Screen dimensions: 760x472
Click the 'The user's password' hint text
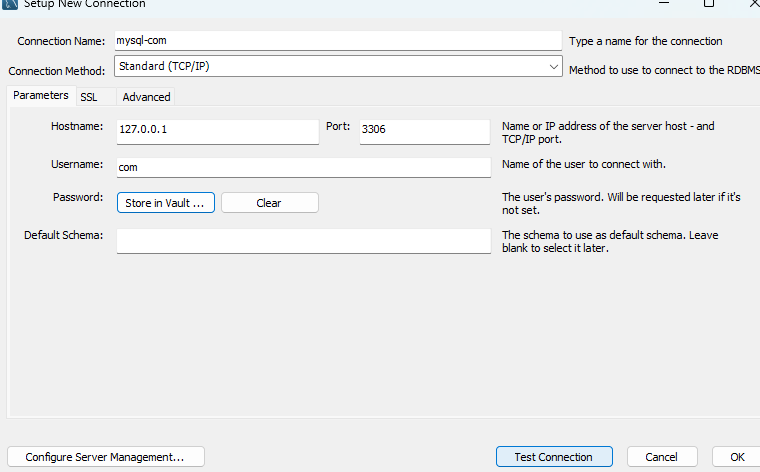coord(621,204)
